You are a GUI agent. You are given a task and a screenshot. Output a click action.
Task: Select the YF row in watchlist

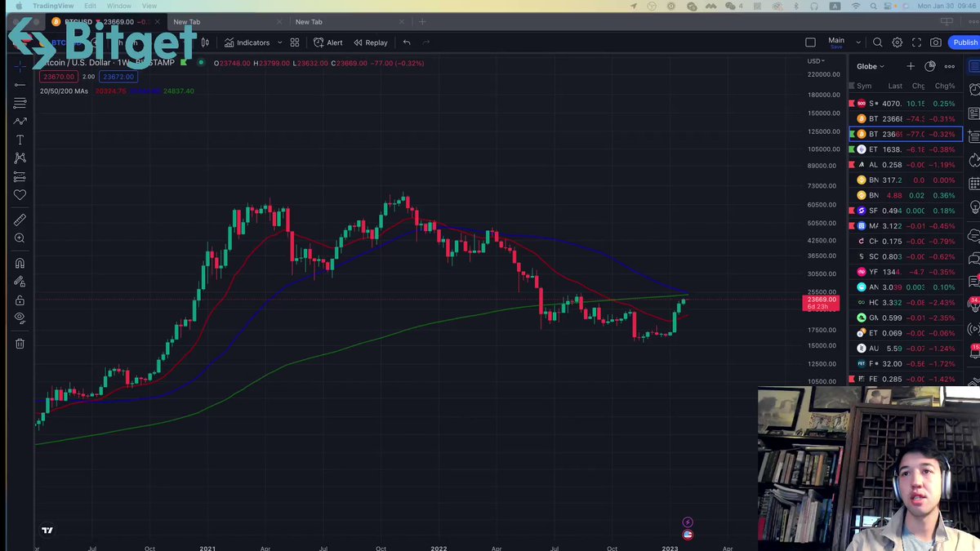(905, 272)
